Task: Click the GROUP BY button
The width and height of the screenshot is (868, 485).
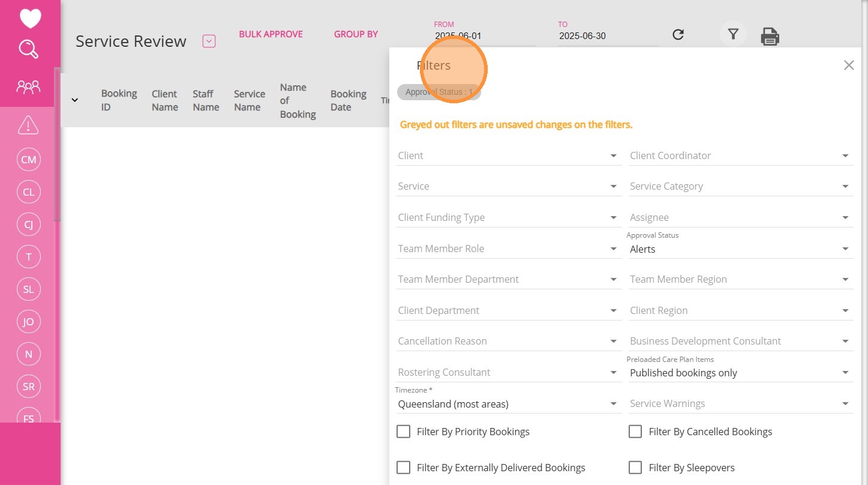Action: click(x=356, y=34)
